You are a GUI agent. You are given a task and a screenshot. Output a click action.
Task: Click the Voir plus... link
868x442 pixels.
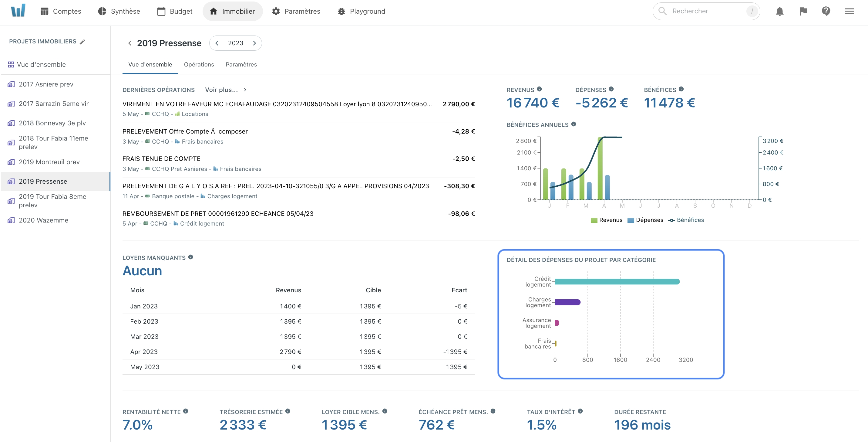(x=221, y=90)
